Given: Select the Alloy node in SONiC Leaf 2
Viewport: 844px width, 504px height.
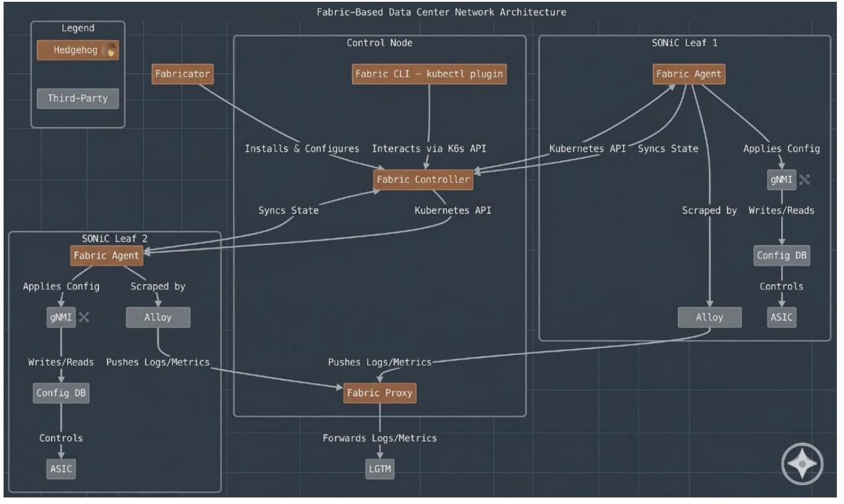Looking at the screenshot, I should point(158,317).
